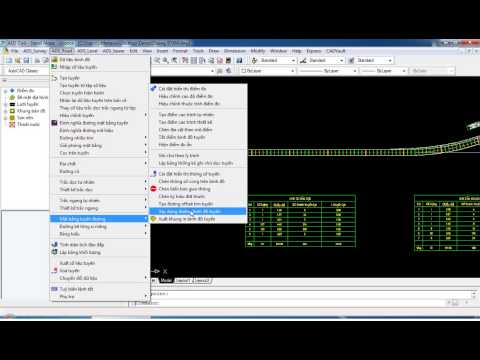
Task: Open the Cọc trên tuyến submenu
Action: 99,153
